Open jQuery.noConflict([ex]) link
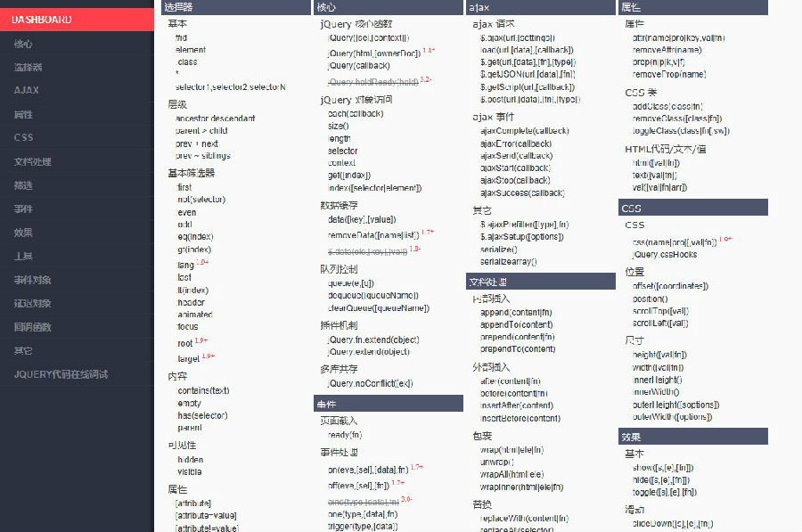 coord(370,383)
